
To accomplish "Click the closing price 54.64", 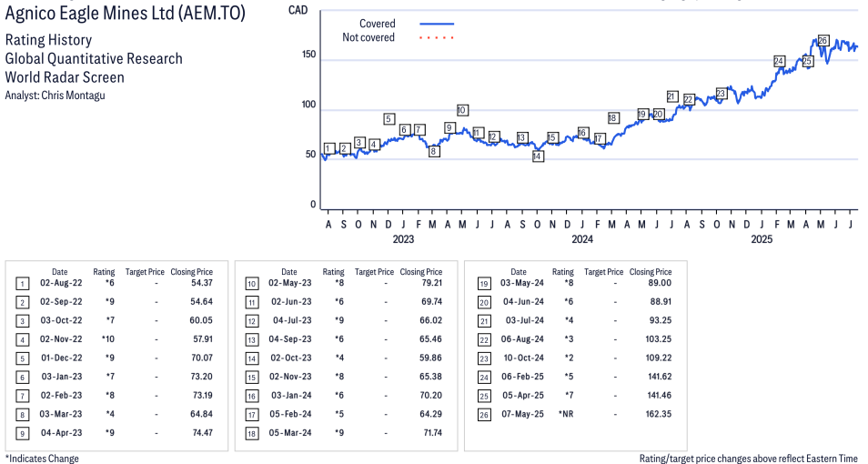I will pos(200,302).
